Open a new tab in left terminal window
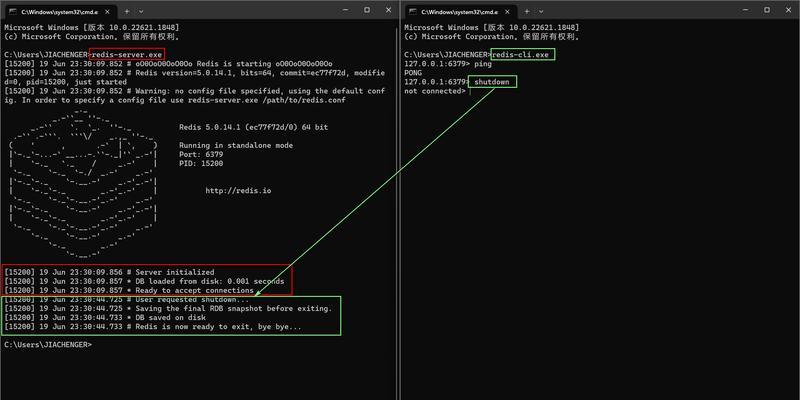 (127, 11)
